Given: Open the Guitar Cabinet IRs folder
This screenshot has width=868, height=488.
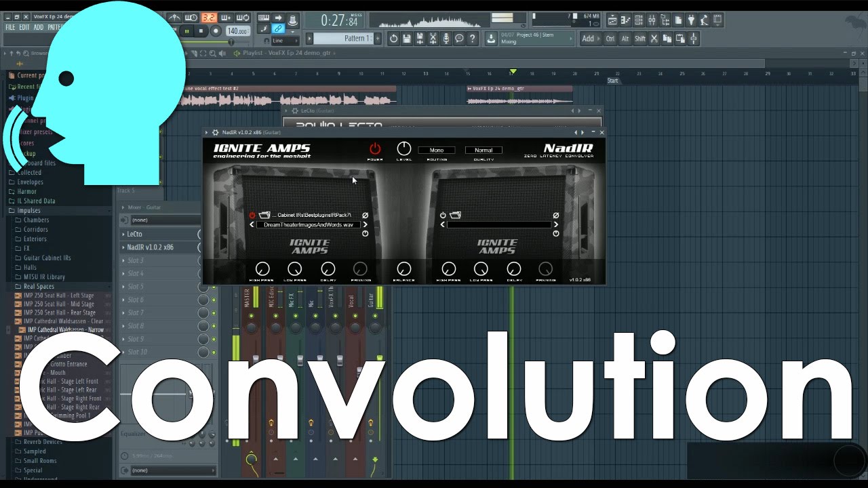Looking at the screenshot, I should point(47,258).
